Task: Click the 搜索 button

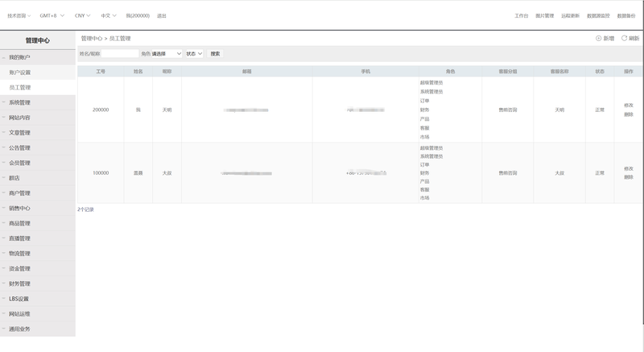Action: pos(215,54)
